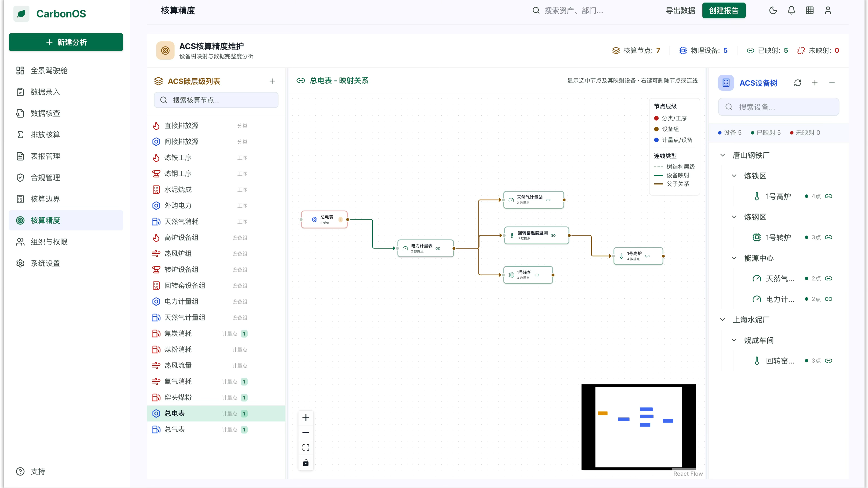Click the 总电表 node in canvas
Viewport: 868px width, 488px height.
pos(324,220)
